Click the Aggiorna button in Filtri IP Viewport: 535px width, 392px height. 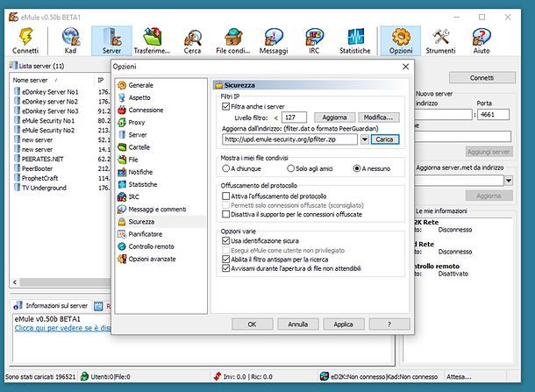(334, 118)
